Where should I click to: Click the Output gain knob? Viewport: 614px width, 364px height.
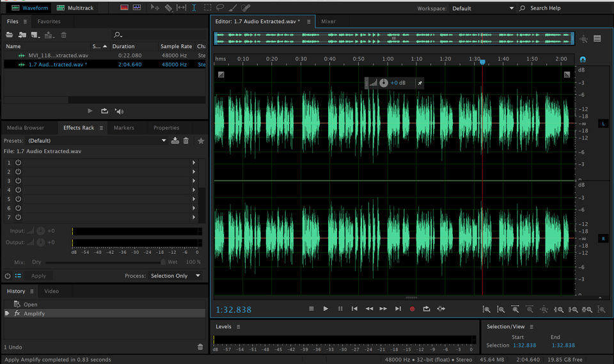pos(40,242)
